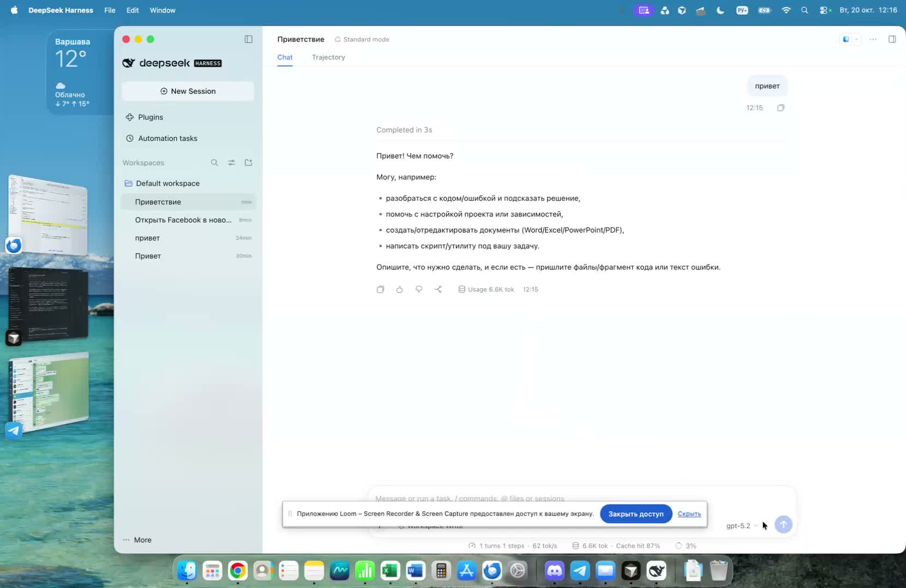Image resolution: width=906 pixels, height=588 pixels.
Task: Copy the user message 'привет'
Action: pyautogui.click(x=780, y=108)
